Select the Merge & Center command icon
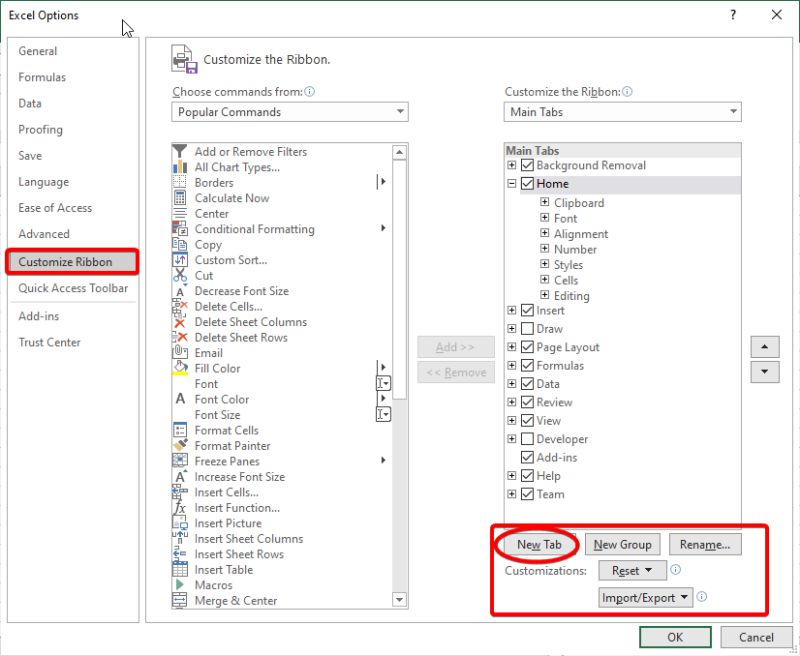Viewport: 800px width, 656px height. pyautogui.click(x=181, y=600)
